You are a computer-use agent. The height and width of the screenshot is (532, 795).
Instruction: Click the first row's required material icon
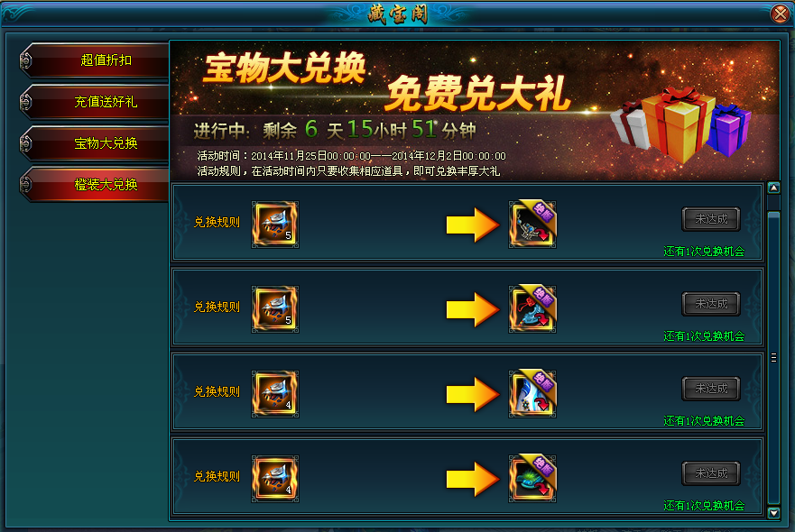click(x=275, y=225)
